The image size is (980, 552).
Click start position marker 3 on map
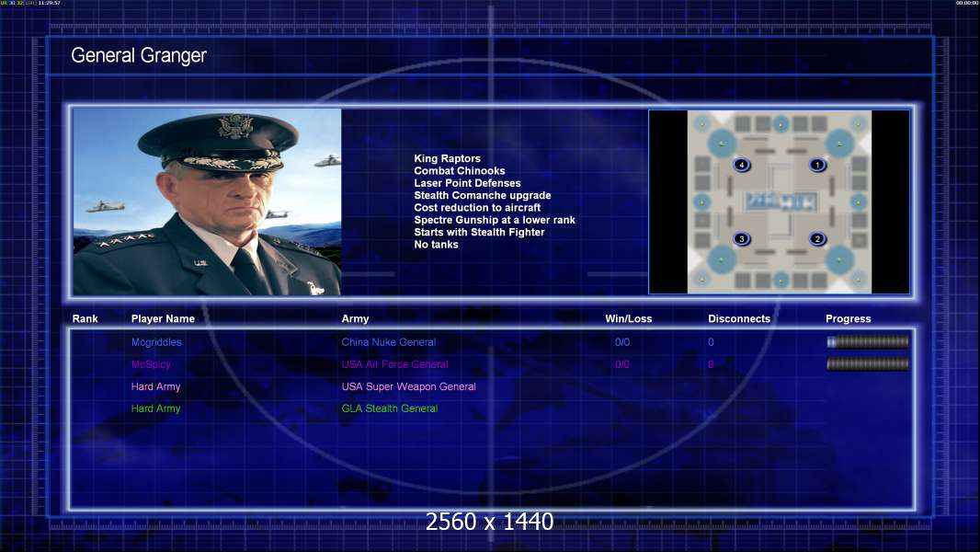pyautogui.click(x=742, y=239)
